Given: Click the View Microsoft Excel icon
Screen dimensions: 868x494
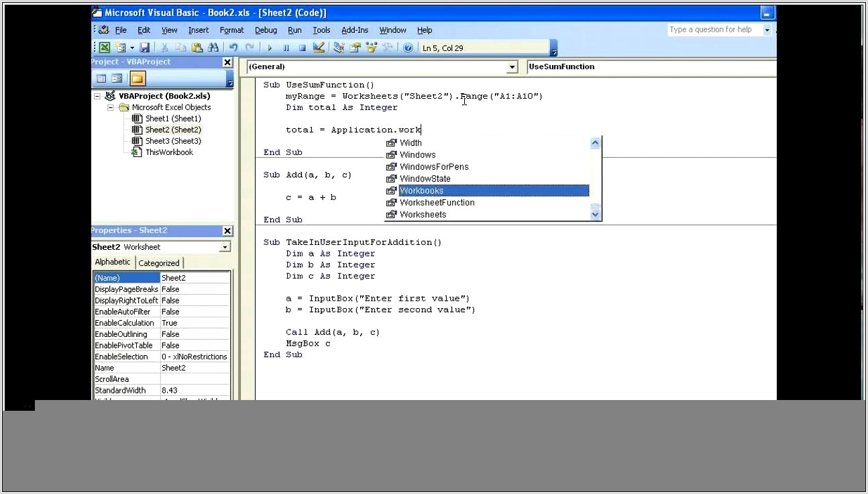Looking at the screenshot, I should 105,48.
